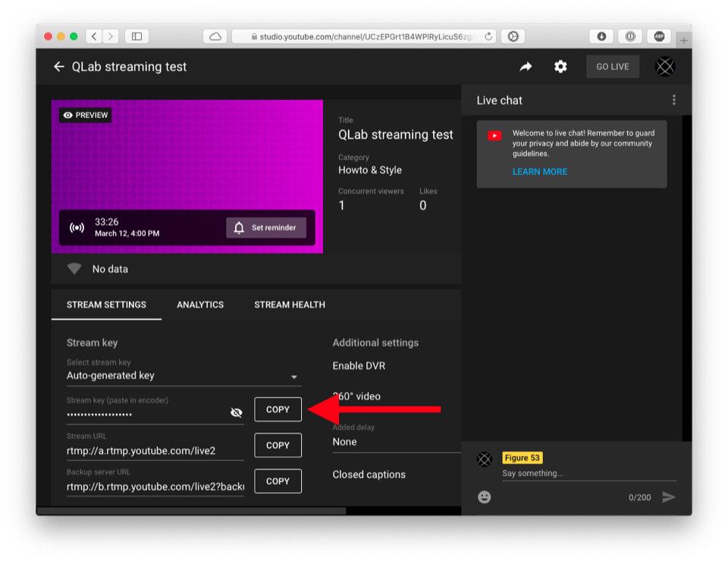Click the Set reminder button on preview
The height and width of the screenshot is (563, 728).
(x=266, y=227)
